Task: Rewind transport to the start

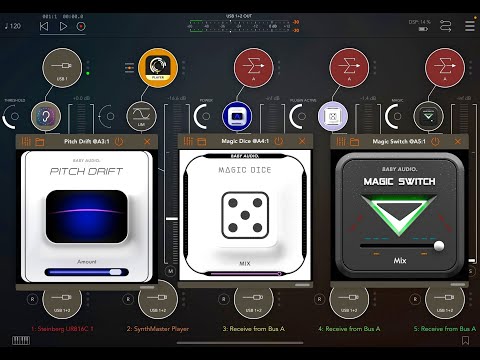Action: point(44,26)
